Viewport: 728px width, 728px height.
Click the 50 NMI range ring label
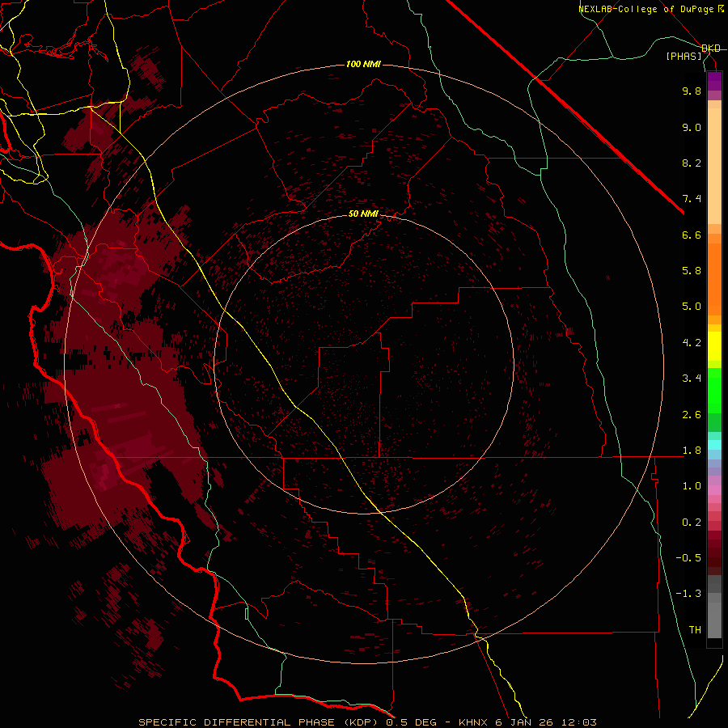(x=363, y=214)
